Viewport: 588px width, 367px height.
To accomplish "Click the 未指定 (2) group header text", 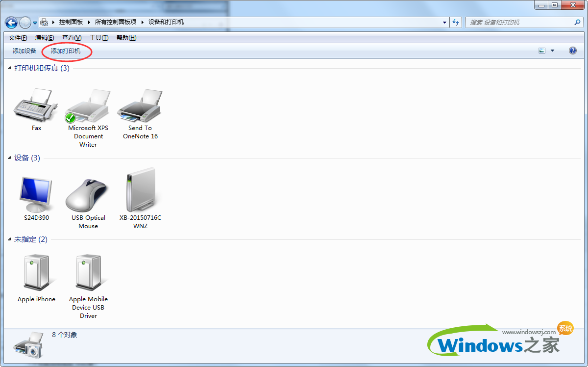I will click(x=31, y=239).
